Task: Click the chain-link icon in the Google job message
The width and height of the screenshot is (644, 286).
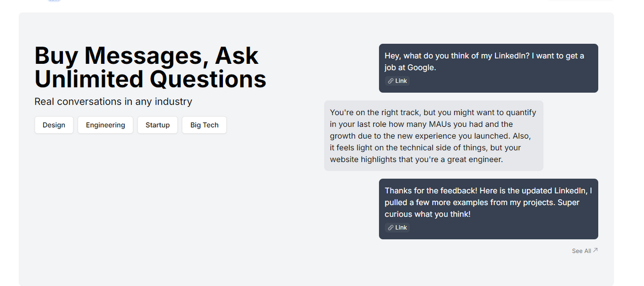Action: [391, 81]
